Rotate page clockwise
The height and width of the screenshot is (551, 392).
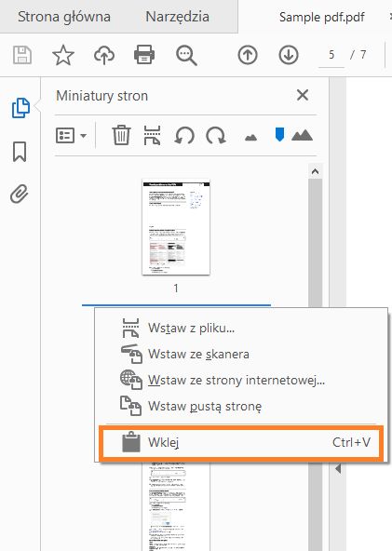coord(215,135)
